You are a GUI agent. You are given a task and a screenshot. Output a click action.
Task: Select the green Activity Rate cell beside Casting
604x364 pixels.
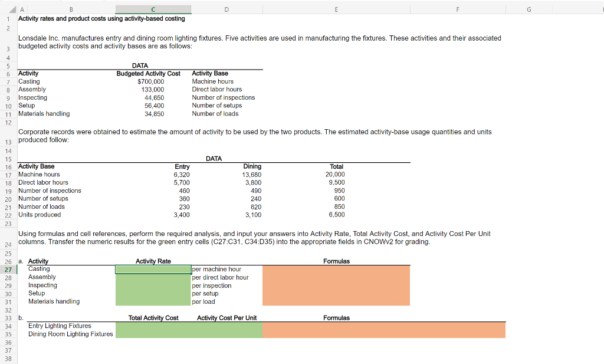(153, 269)
